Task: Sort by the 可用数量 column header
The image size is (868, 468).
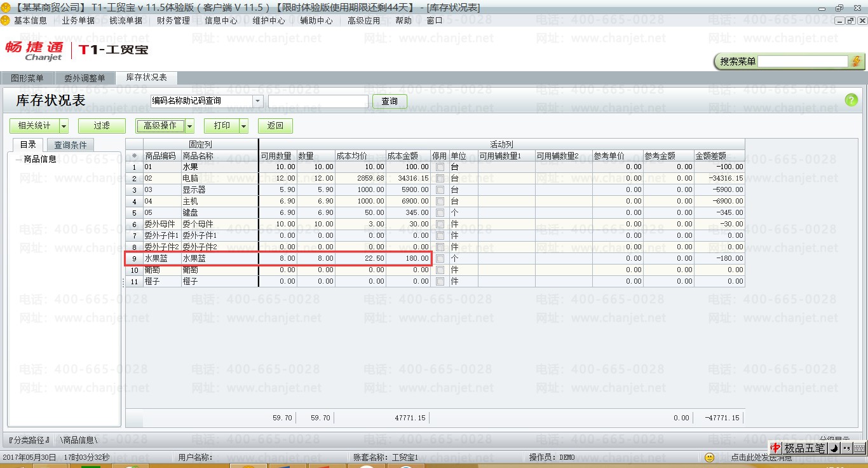Action: 278,156
